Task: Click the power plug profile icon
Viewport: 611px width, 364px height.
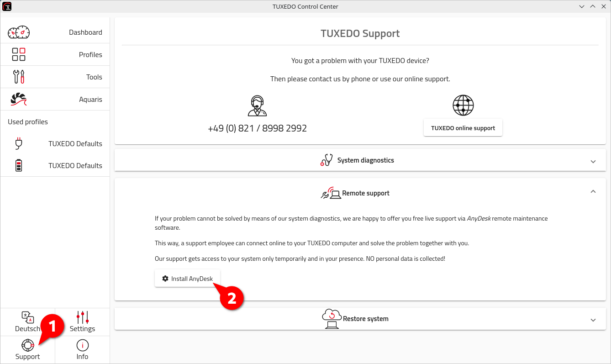Action: 19,143
